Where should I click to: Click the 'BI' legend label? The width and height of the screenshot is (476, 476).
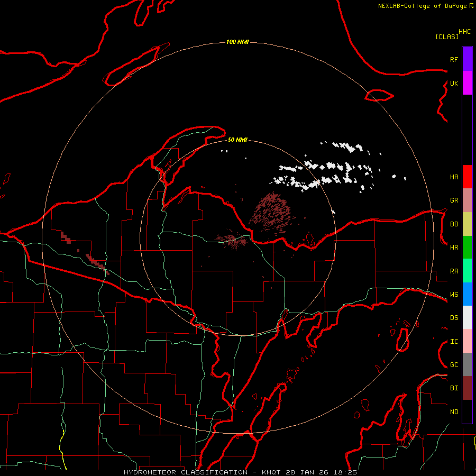[x=454, y=388]
